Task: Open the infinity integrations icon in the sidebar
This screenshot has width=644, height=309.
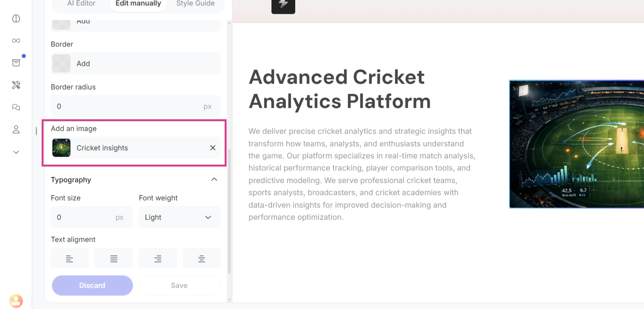Action: point(16,41)
